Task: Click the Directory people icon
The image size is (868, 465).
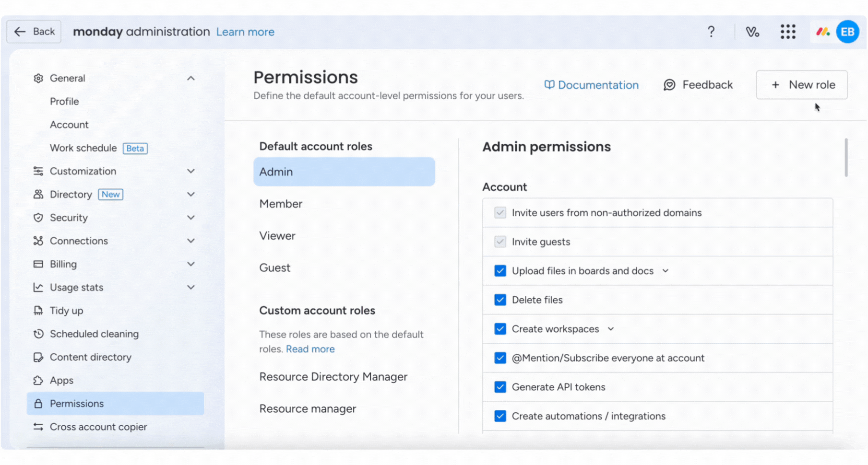Action: [38, 194]
